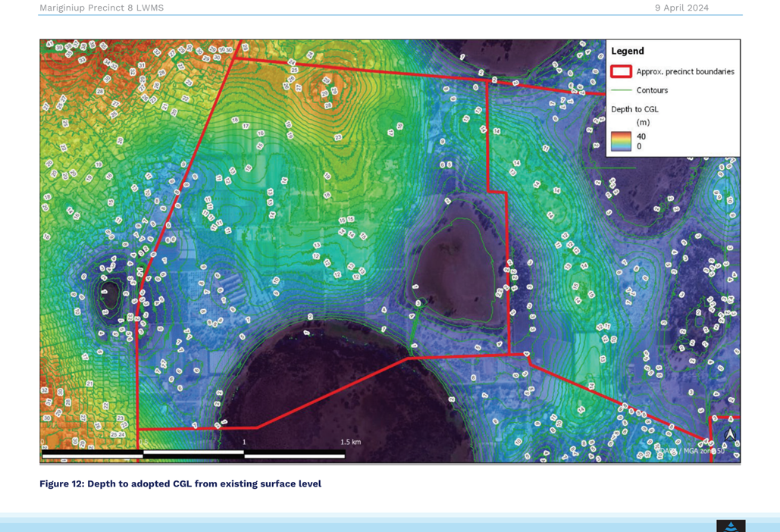Screen dimensions: 780x532
Task: Click the 'Mariginiup Precinct 8 LWMS' header text
Action: [x=102, y=8]
